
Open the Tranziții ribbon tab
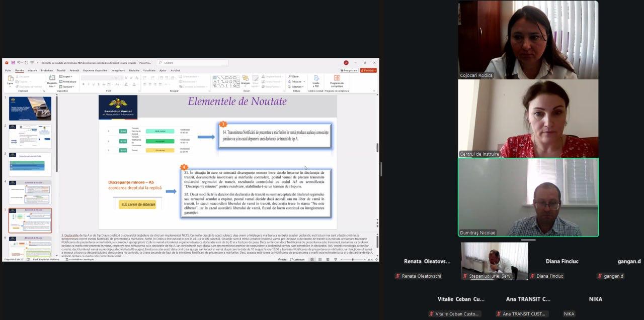click(61, 70)
